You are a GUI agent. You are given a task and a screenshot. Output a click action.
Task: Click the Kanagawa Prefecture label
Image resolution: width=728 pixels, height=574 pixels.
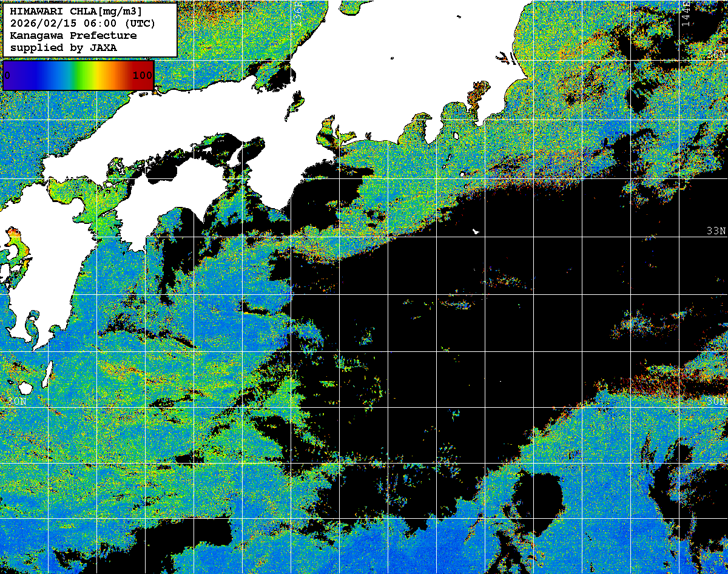coord(73,35)
